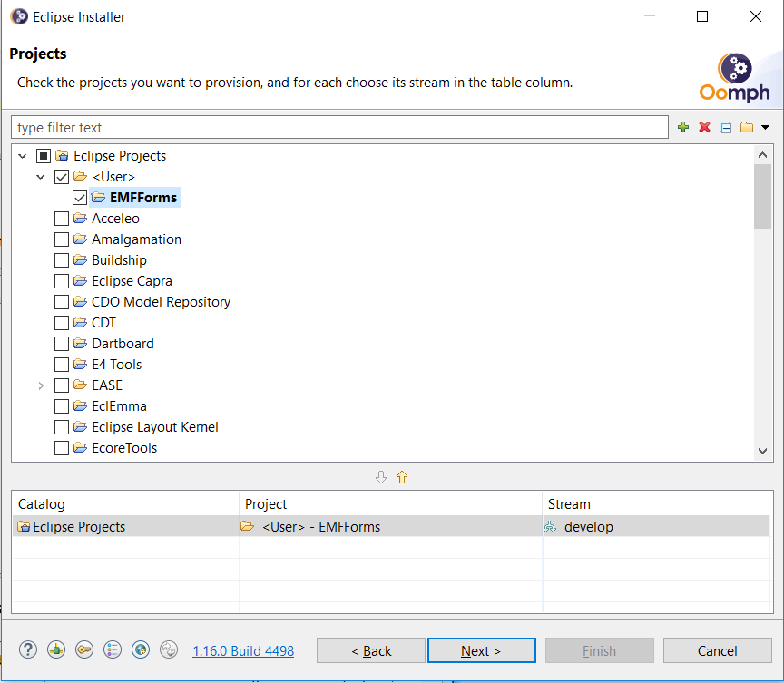
Task: Click the help question mark icon
Action: [x=28, y=649]
